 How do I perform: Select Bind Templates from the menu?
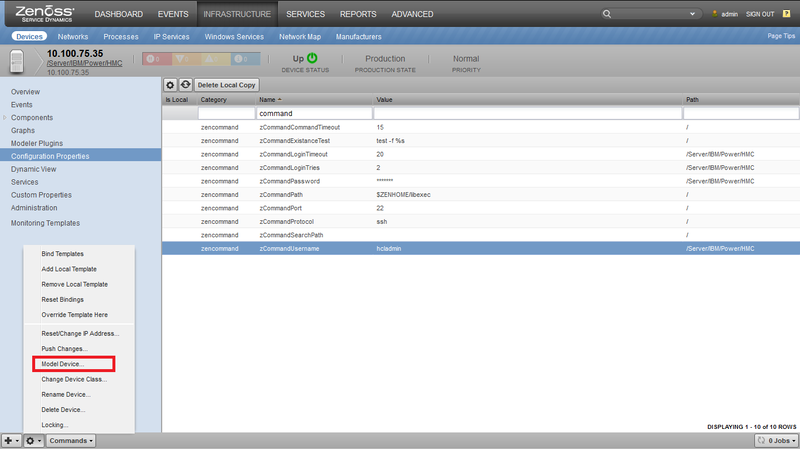[x=63, y=254]
